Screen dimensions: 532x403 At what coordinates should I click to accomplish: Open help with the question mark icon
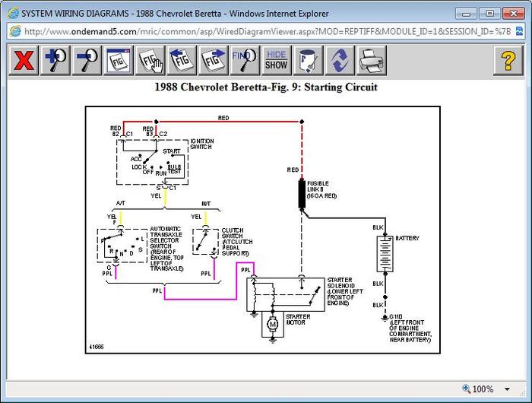pos(508,60)
